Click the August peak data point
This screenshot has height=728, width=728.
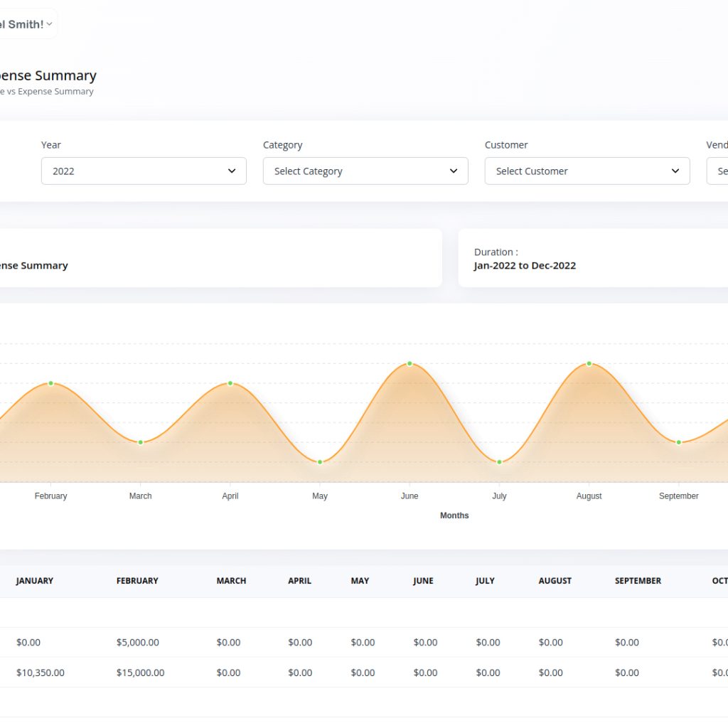(x=589, y=364)
